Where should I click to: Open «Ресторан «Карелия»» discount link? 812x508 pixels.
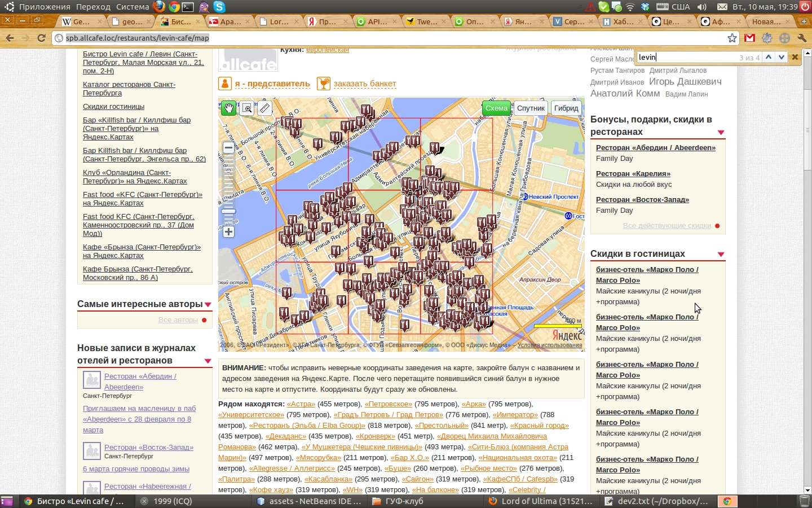click(633, 173)
